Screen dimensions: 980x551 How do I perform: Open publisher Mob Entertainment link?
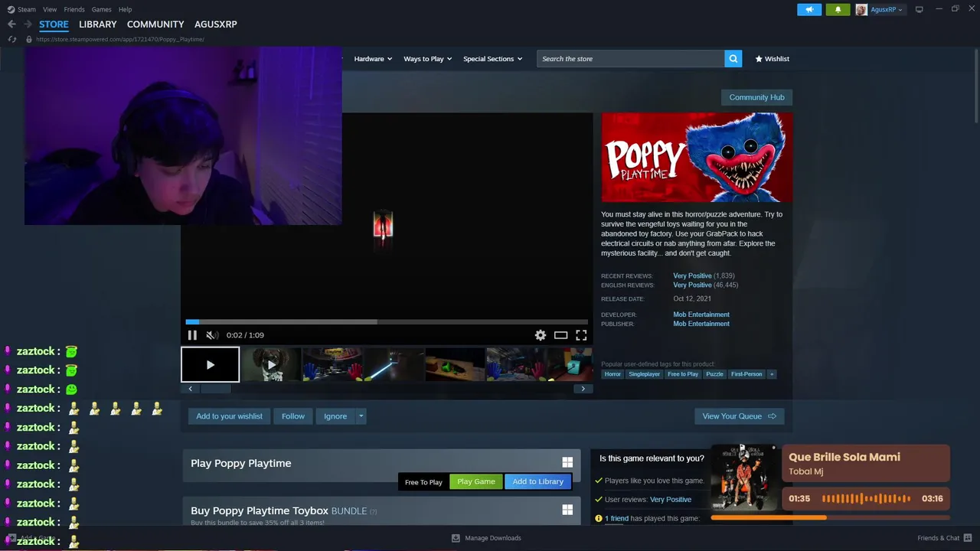pyautogui.click(x=701, y=324)
